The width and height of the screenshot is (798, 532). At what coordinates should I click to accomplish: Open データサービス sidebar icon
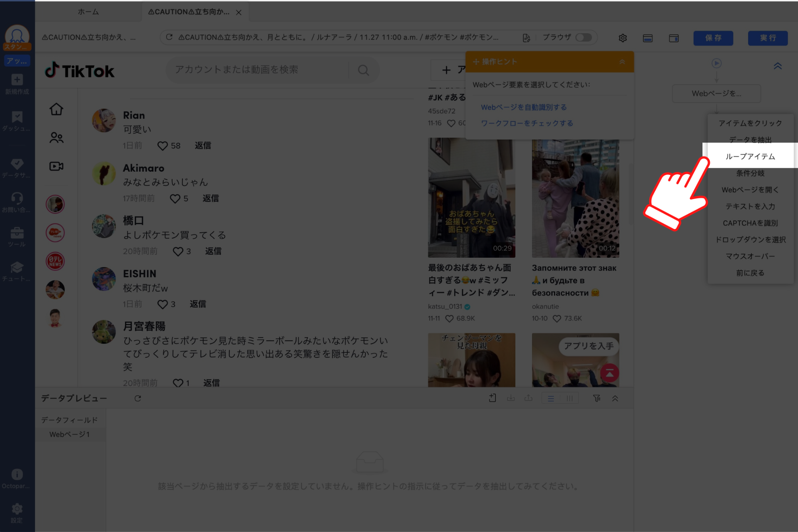click(17, 168)
